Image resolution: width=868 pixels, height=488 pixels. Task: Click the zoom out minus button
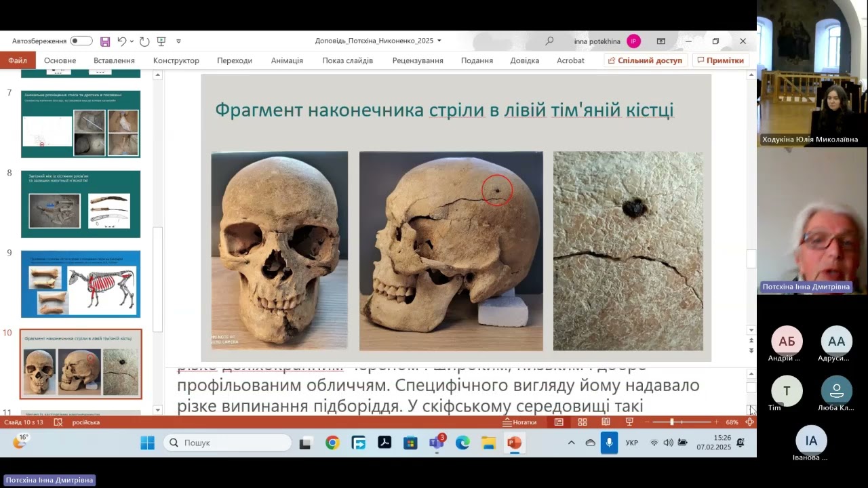tap(648, 422)
